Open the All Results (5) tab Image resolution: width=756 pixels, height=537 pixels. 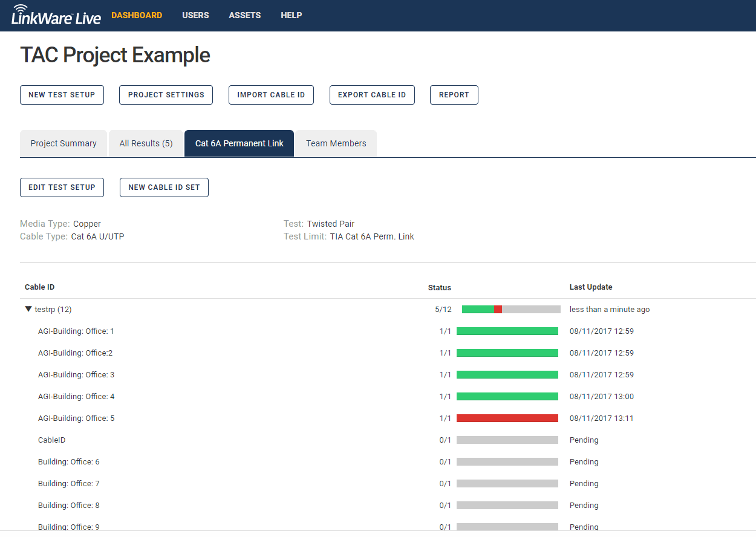146,143
